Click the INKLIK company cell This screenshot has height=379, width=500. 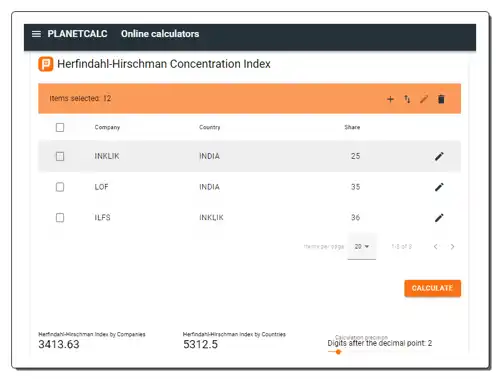click(x=107, y=156)
